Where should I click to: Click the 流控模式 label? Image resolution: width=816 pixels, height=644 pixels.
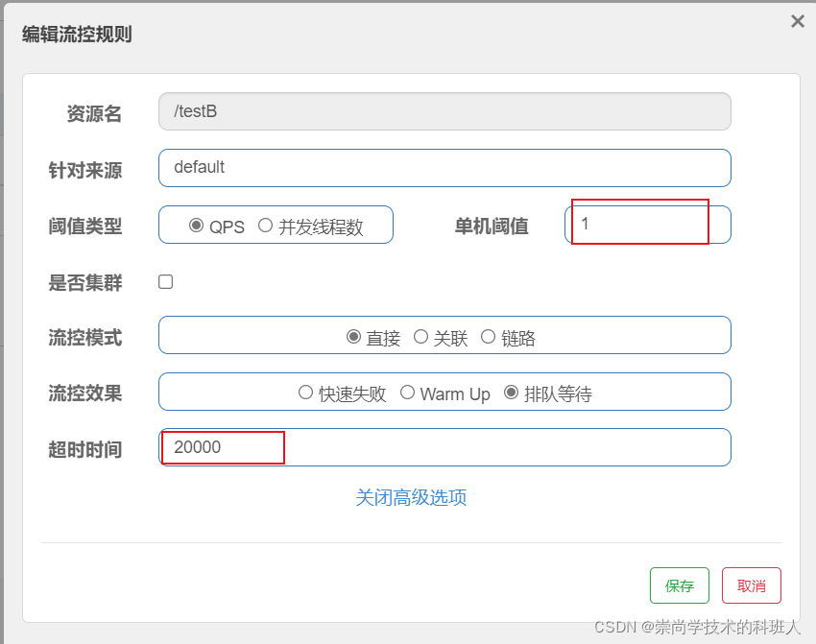coord(85,338)
